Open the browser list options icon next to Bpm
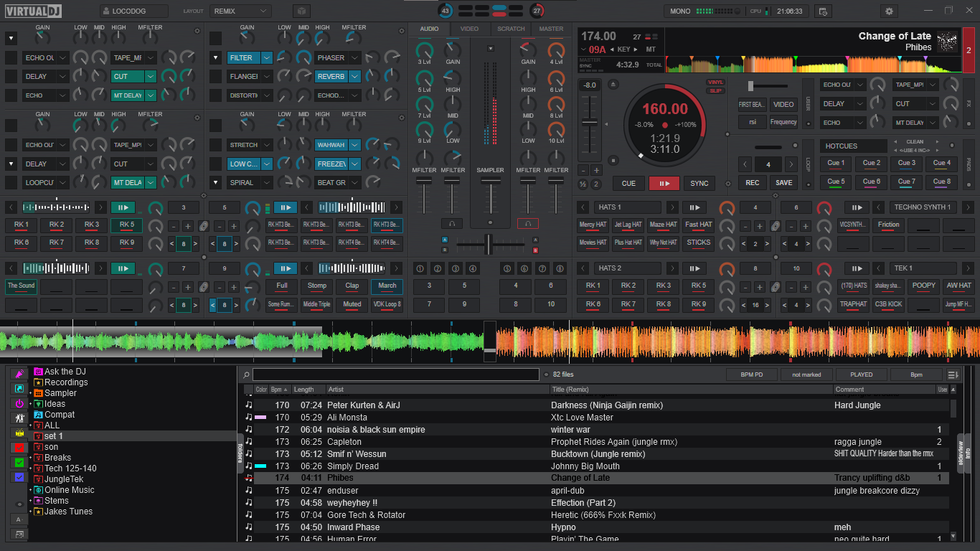980x551 pixels. 953,375
